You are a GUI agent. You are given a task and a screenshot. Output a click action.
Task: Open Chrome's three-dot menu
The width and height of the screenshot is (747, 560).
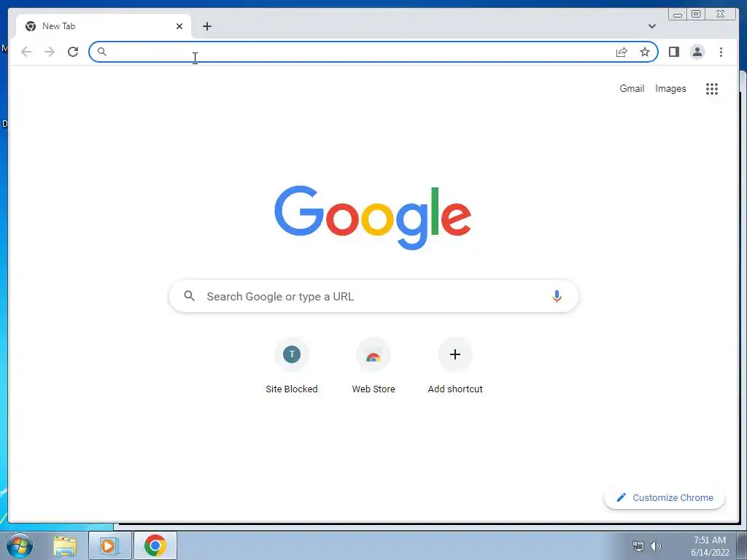(721, 52)
